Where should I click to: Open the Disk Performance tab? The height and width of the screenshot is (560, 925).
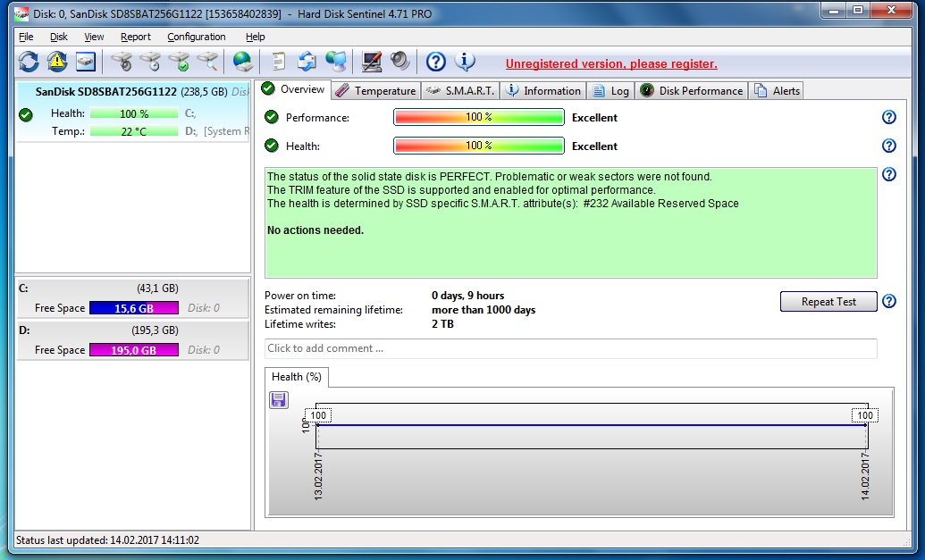[x=692, y=90]
